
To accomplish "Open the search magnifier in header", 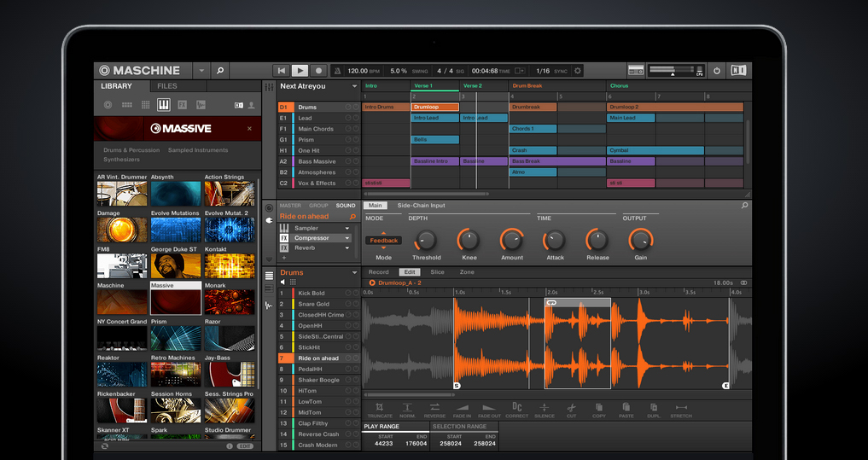I will tap(219, 70).
